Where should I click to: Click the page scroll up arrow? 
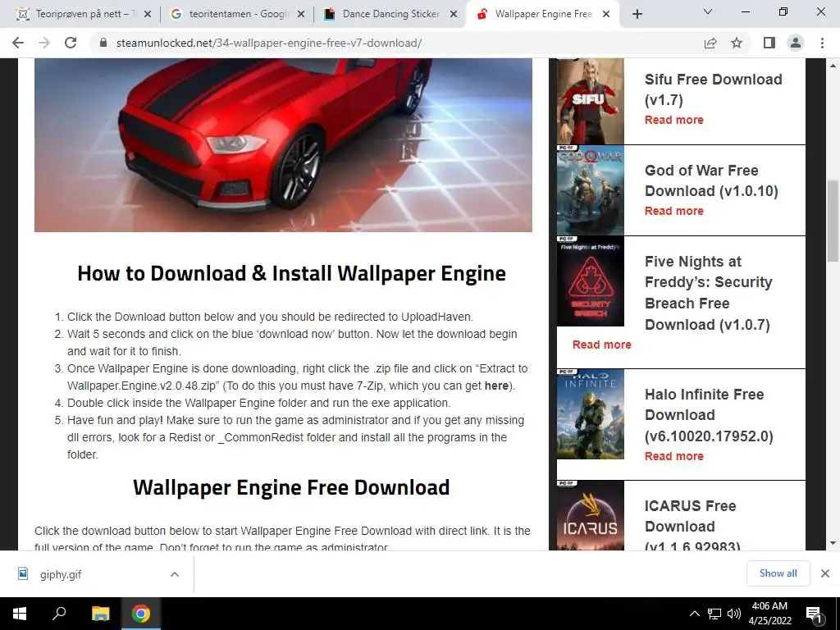[833, 66]
